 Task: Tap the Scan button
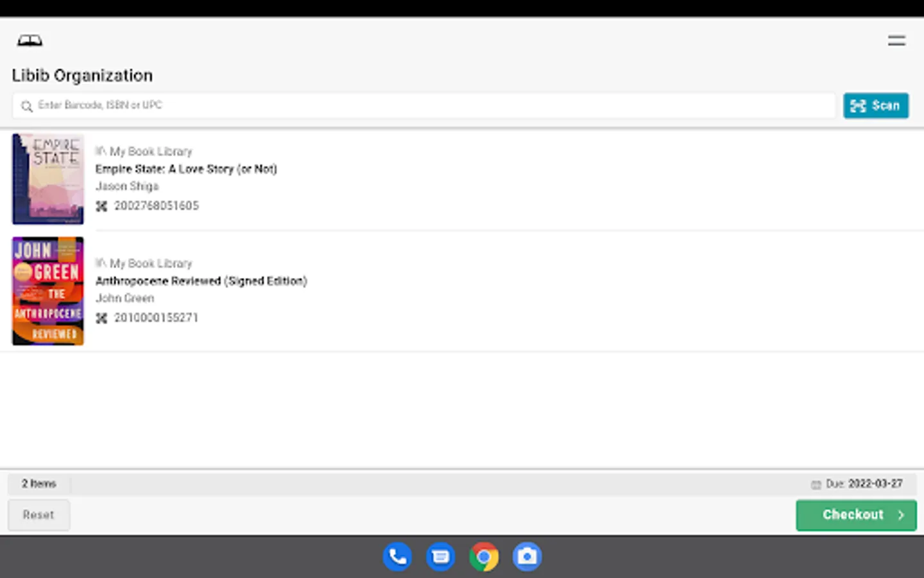pos(875,105)
